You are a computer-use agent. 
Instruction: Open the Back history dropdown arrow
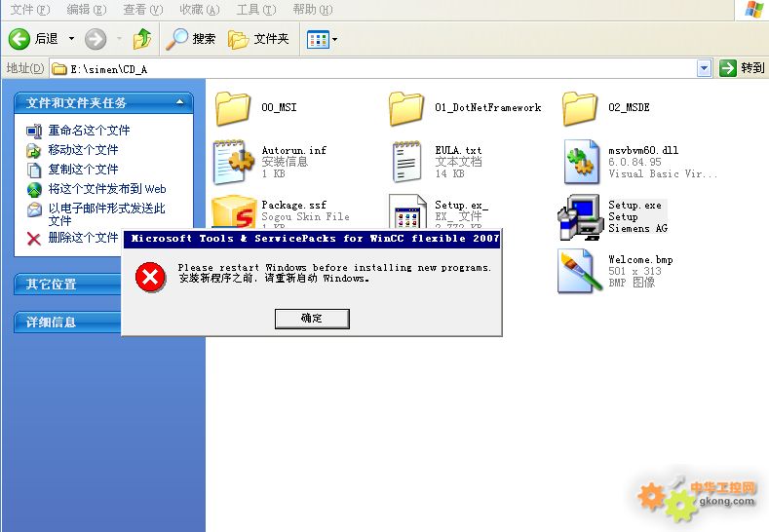71,39
